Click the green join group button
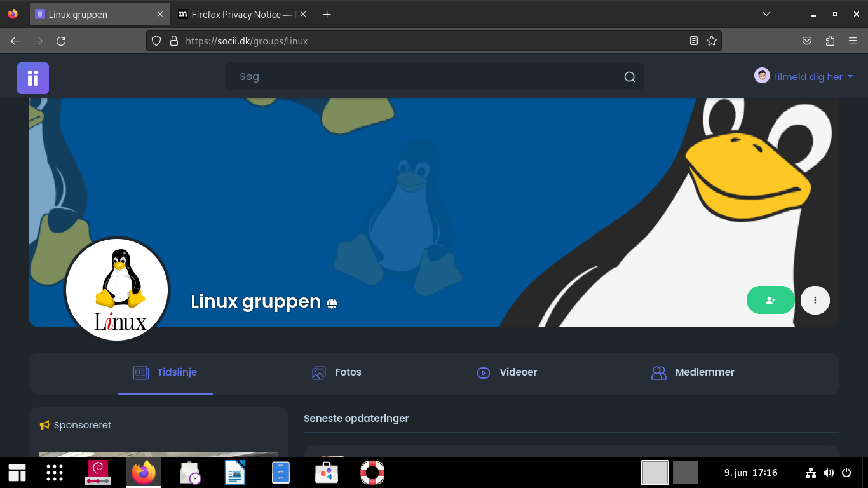868x488 pixels. point(770,300)
